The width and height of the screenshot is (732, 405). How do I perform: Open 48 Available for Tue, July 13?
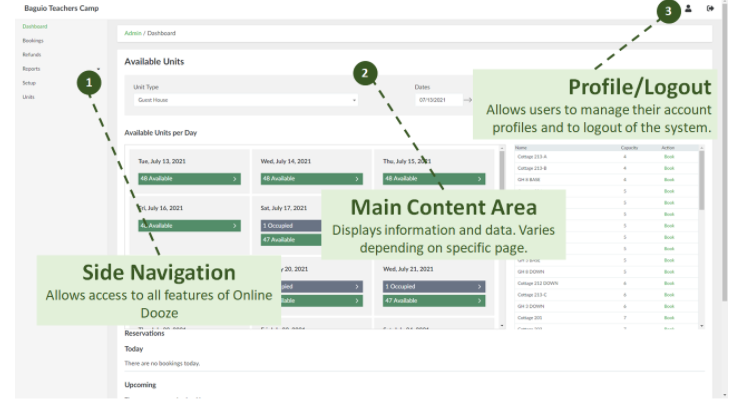(189, 178)
